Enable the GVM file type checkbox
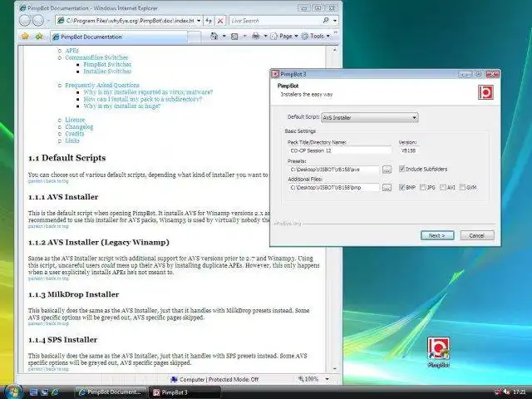This screenshot has height=399, width=532. coord(462,187)
